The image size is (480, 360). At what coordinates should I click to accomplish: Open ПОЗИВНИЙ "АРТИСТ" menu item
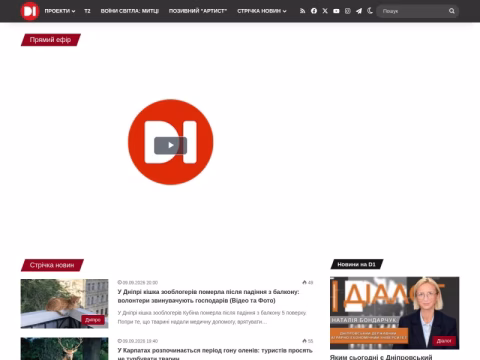[x=198, y=11]
